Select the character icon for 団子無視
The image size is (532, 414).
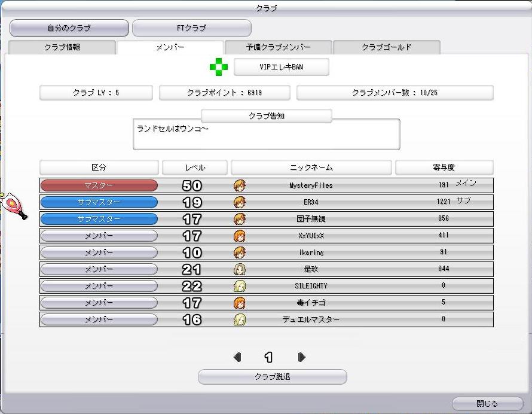(x=240, y=219)
